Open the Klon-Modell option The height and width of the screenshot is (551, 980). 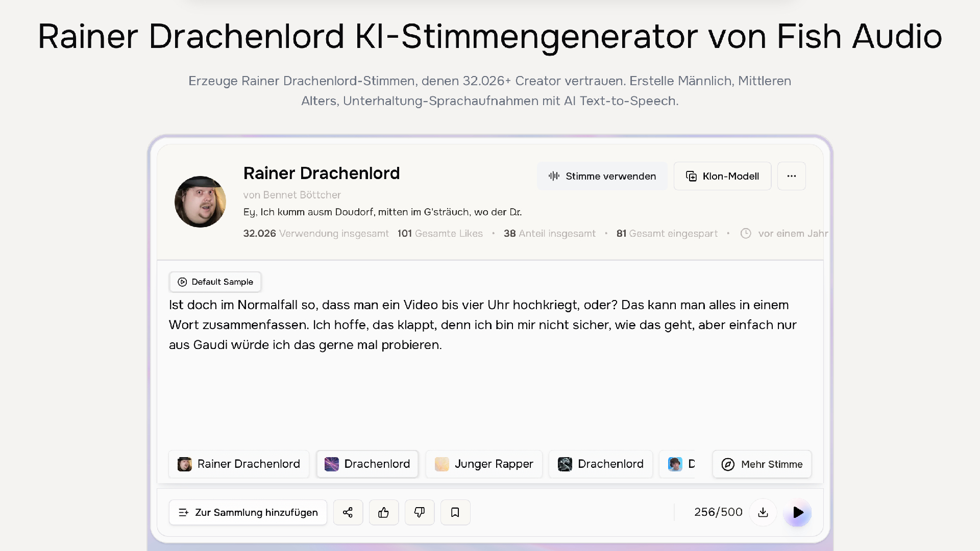tap(722, 176)
